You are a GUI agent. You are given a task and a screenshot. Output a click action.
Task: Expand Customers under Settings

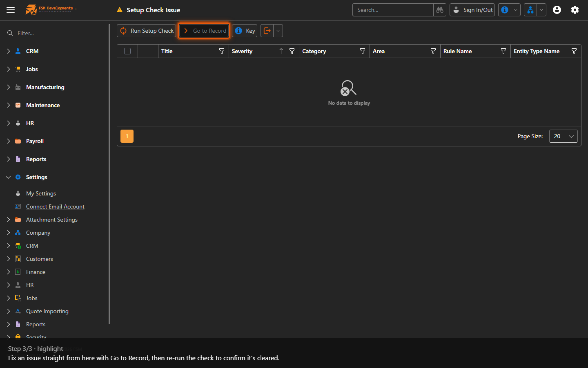[x=8, y=259]
